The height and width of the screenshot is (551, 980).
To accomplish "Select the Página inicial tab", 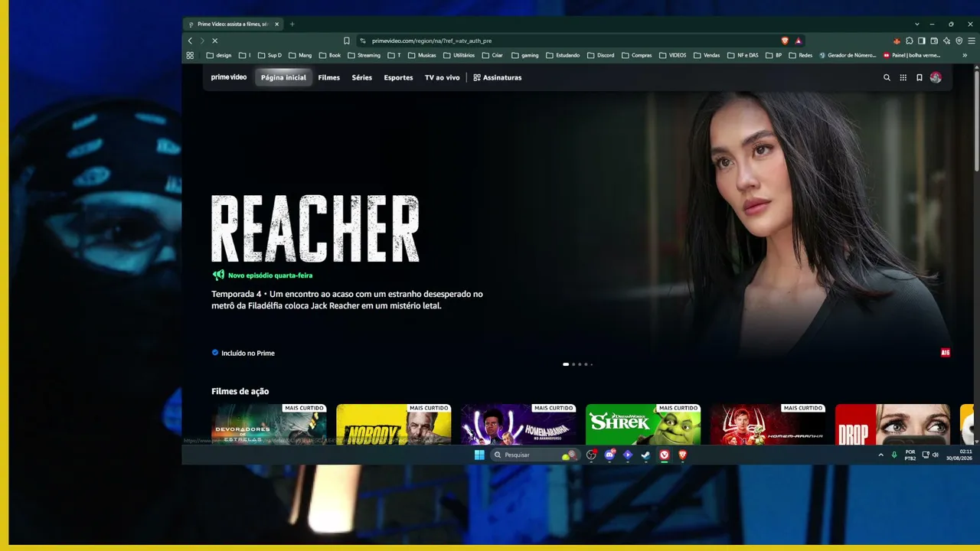I will coord(283,77).
